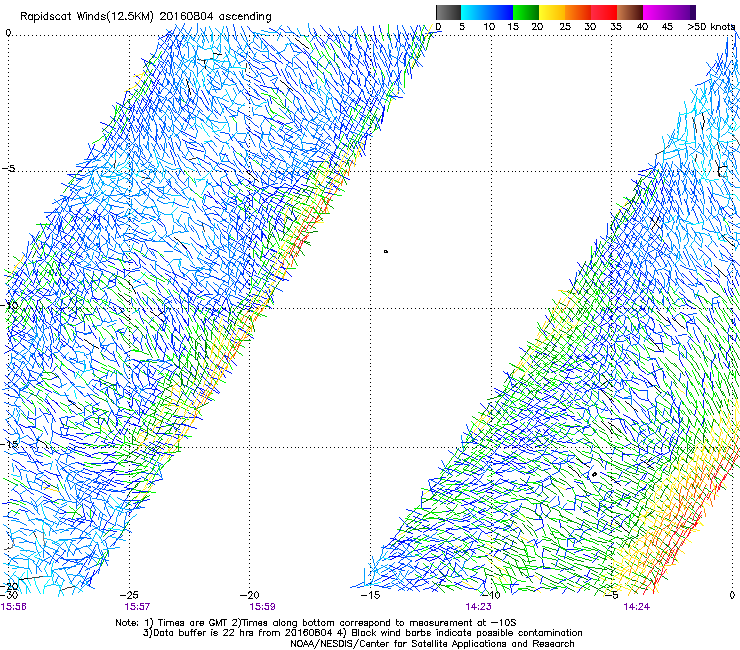Click the '15:57' swath time label
The width and height of the screenshot is (740, 650).
pos(137,607)
